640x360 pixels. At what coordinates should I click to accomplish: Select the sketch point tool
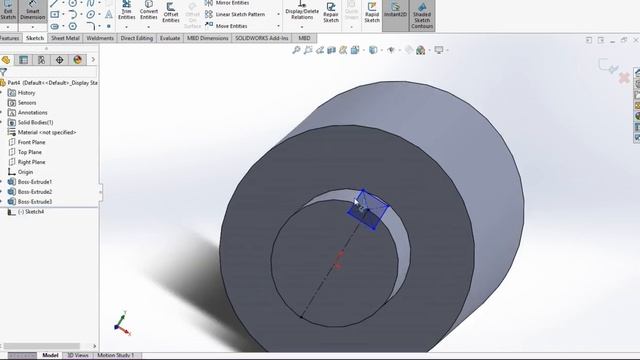[x=109, y=26]
